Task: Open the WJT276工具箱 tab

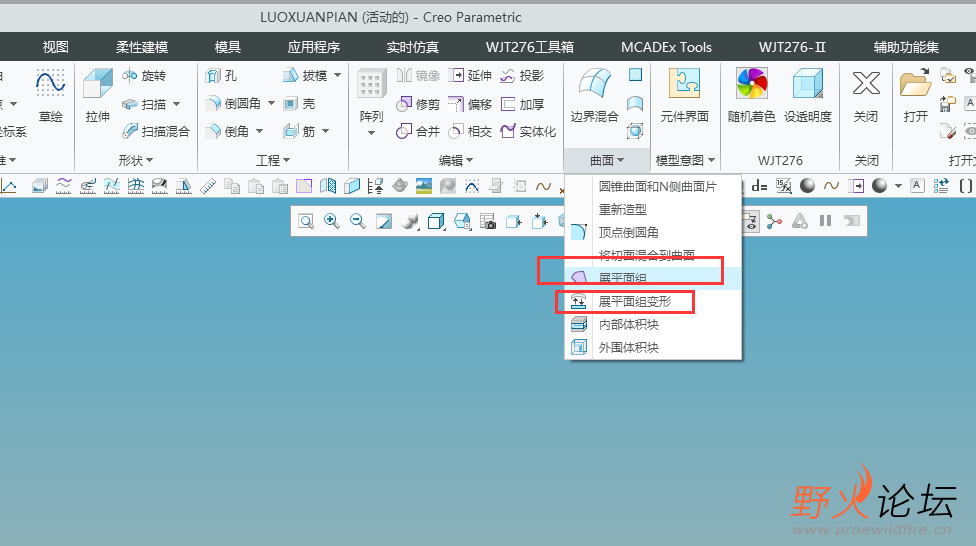Action: [x=530, y=47]
